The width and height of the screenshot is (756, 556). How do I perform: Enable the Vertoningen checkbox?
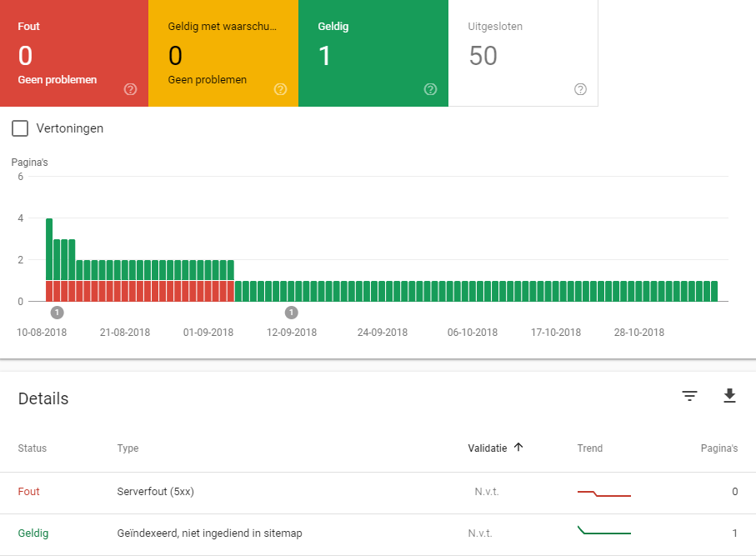click(20, 128)
